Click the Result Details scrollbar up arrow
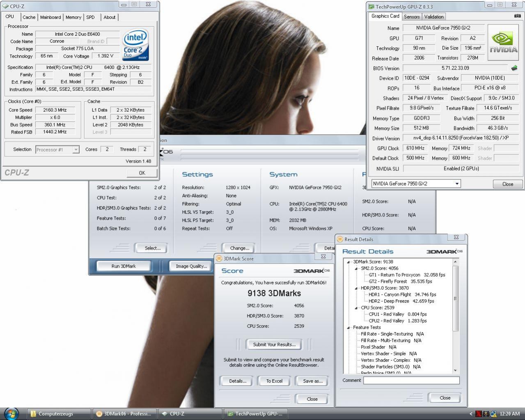This screenshot has height=420, width=525. 455,262
